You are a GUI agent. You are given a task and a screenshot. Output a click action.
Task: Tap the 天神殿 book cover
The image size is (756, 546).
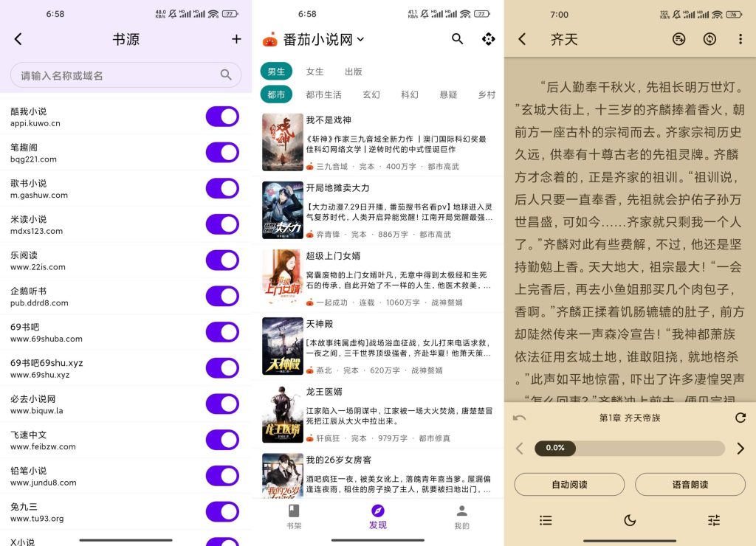(x=283, y=346)
